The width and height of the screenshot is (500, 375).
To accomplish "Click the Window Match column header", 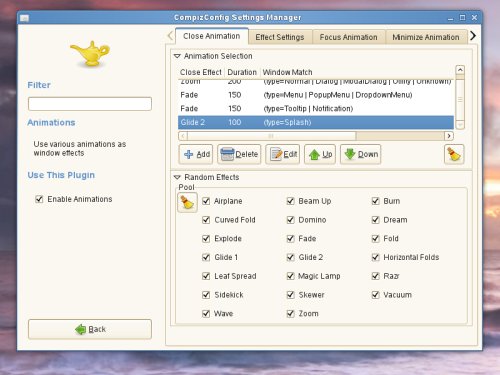I will click(x=357, y=72).
